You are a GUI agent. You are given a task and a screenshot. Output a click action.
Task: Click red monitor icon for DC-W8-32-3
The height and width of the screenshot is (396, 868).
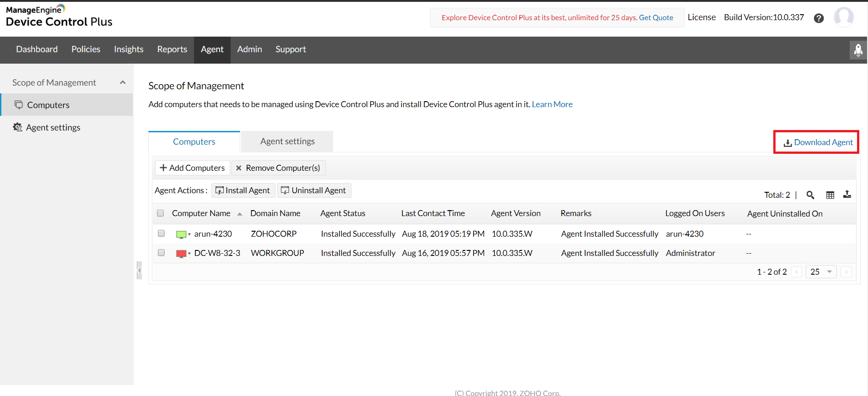pyautogui.click(x=181, y=254)
